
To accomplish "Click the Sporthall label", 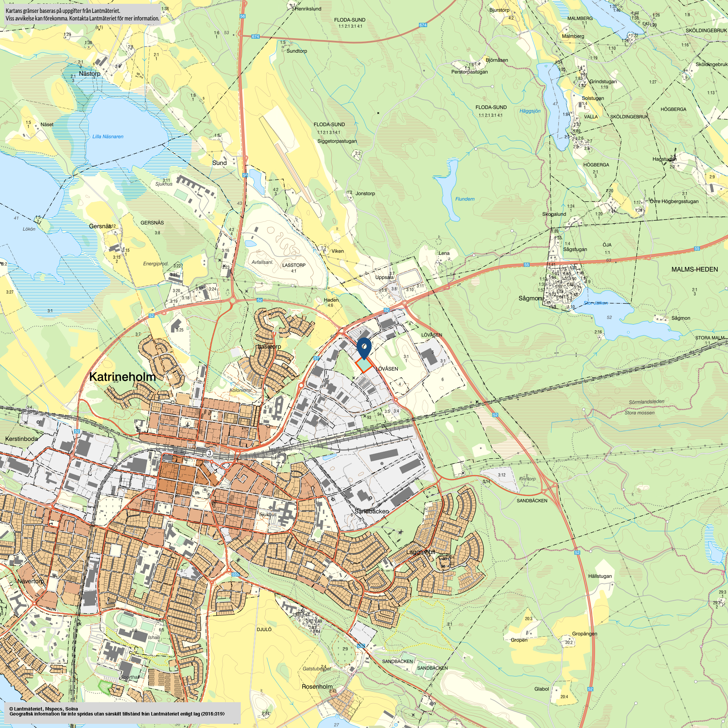I will point(130,677).
